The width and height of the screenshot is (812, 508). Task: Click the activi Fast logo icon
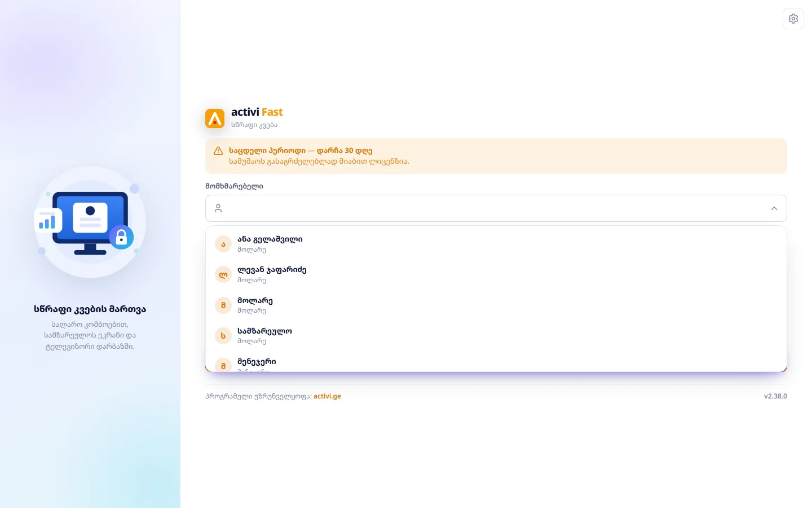point(215,119)
